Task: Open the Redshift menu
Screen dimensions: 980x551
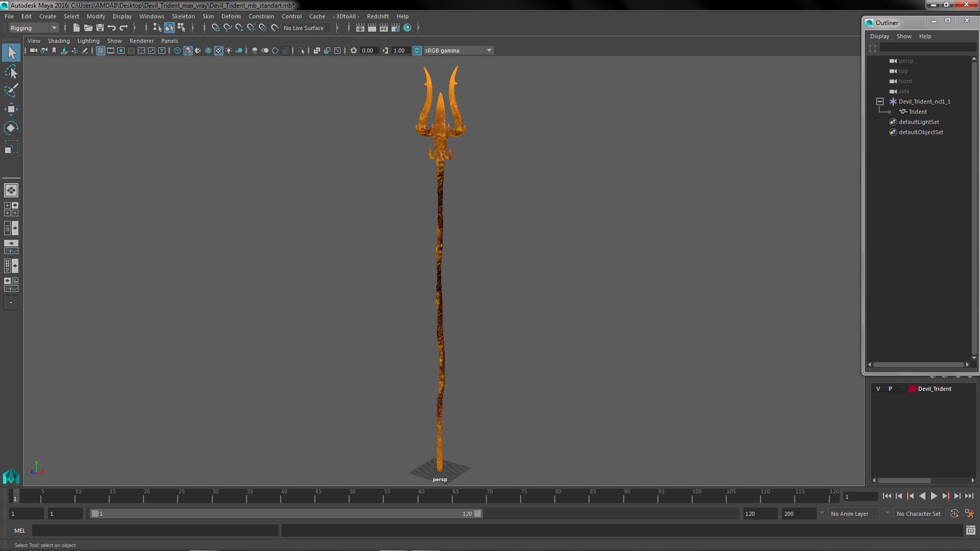Action: coord(378,16)
